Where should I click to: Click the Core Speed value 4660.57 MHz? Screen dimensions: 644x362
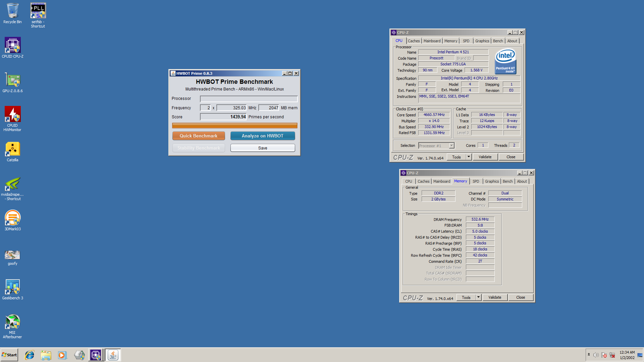click(434, 115)
